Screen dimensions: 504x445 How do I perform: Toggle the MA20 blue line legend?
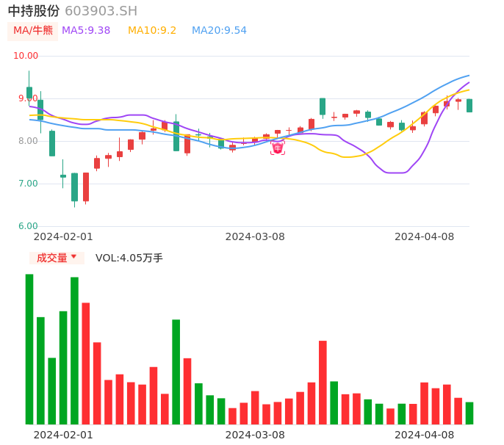pos(219,31)
